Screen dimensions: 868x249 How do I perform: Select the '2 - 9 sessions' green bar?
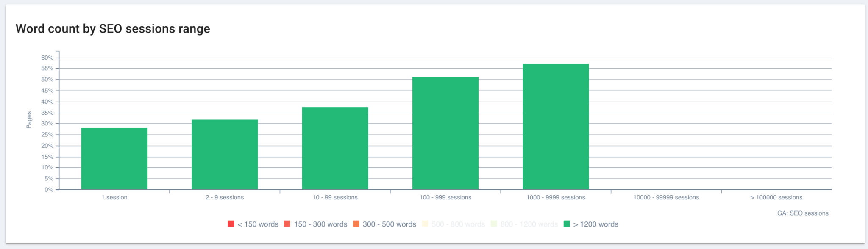(x=225, y=155)
